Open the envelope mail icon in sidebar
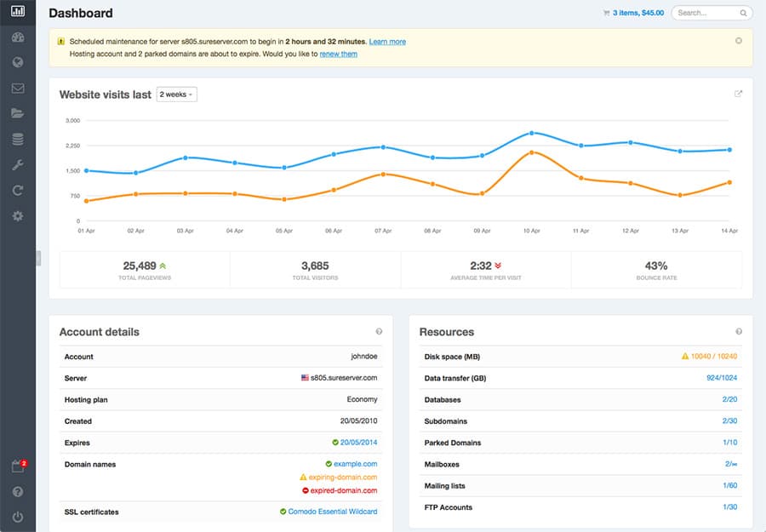Viewport: 766px width, 532px height. coord(18,88)
